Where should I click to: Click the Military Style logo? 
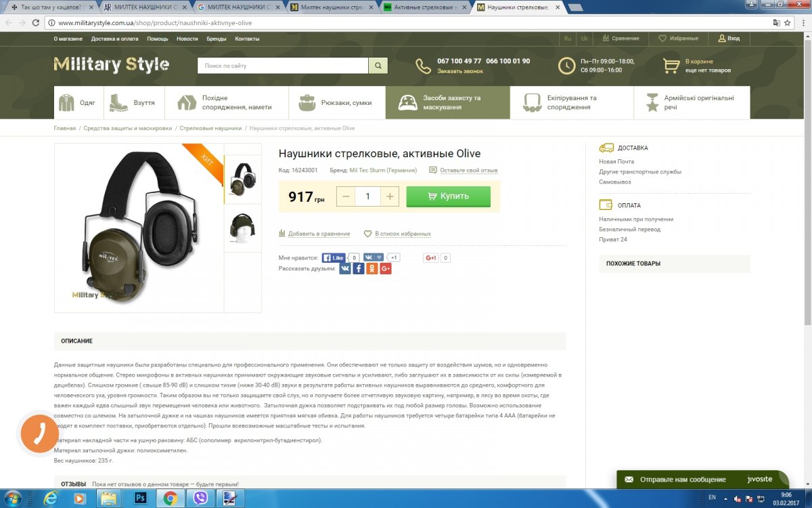point(112,65)
